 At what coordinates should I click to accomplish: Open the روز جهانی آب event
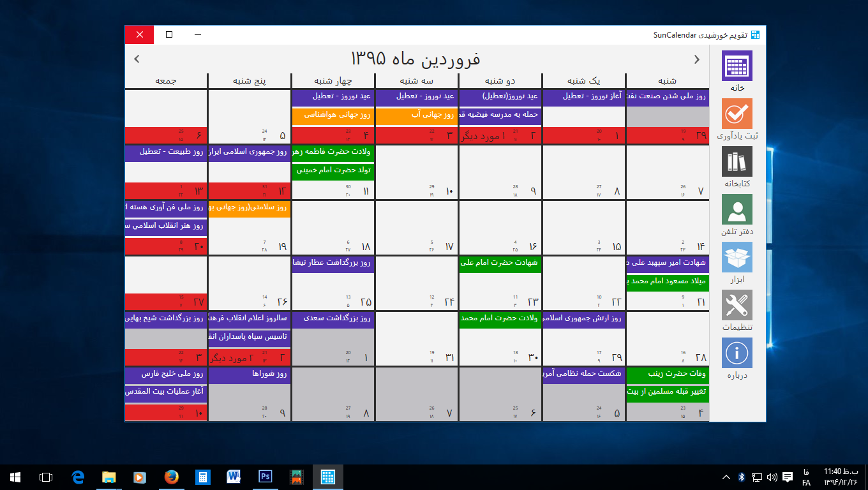(416, 116)
